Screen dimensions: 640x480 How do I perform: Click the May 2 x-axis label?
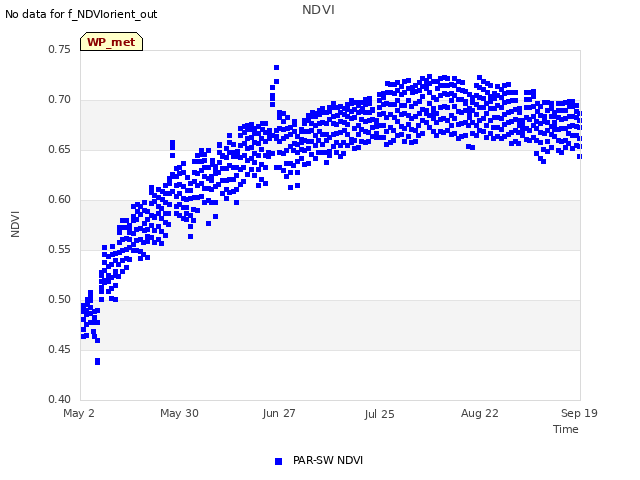79,413
